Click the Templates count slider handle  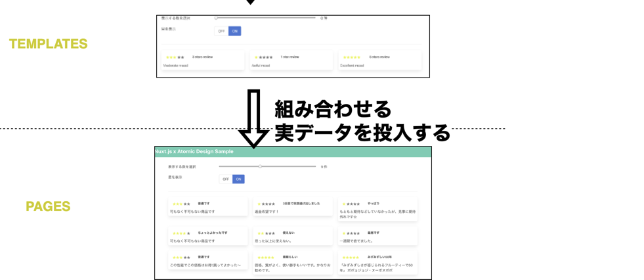tap(216, 18)
